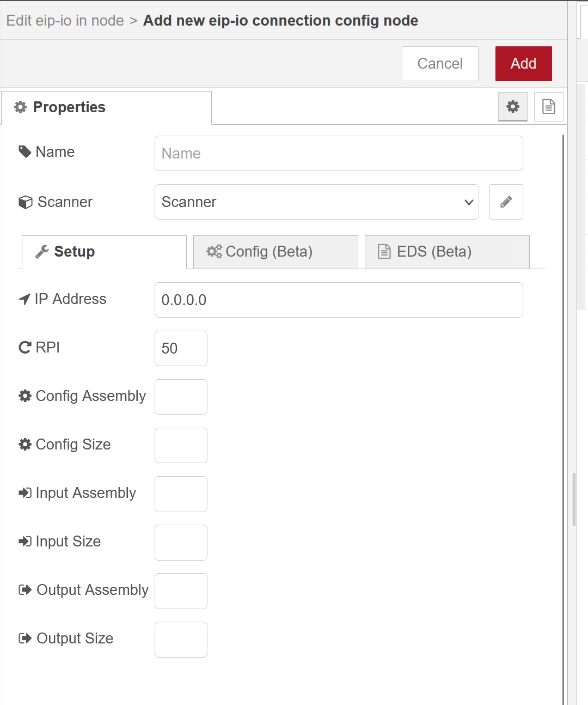The image size is (588, 705).
Task: Click the Add button
Action: point(523,64)
